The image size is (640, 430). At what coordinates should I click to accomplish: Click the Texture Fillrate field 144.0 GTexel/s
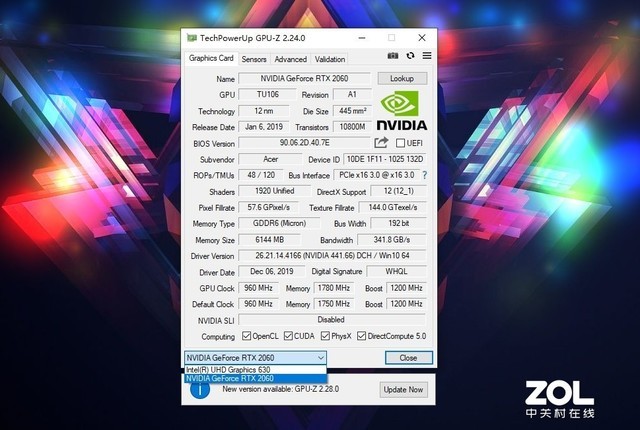pos(393,207)
